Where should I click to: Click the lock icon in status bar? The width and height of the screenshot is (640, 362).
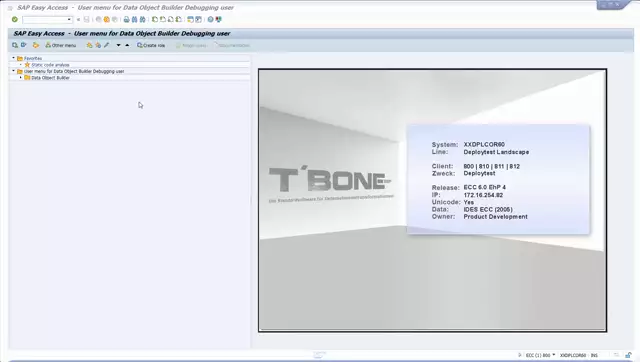point(628,355)
